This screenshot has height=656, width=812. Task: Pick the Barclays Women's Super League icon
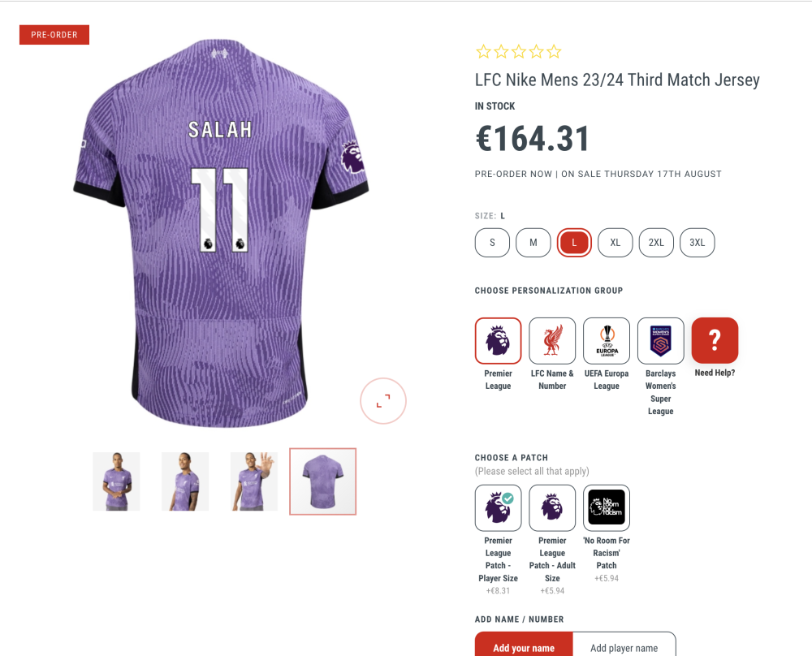(660, 341)
